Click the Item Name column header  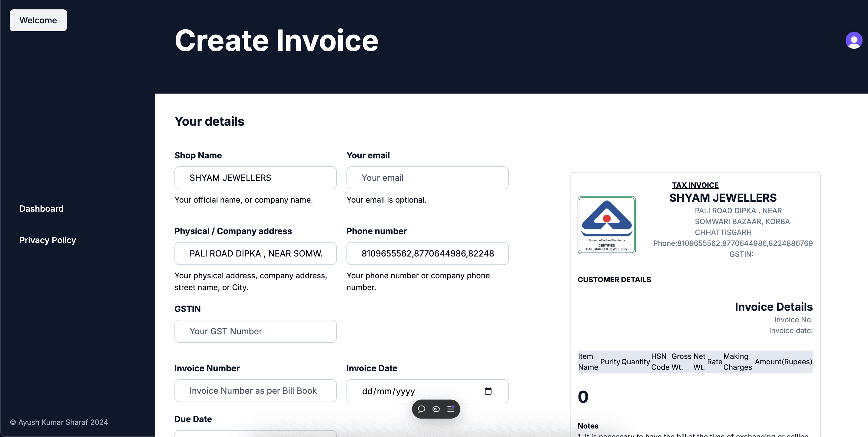point(588,362)
